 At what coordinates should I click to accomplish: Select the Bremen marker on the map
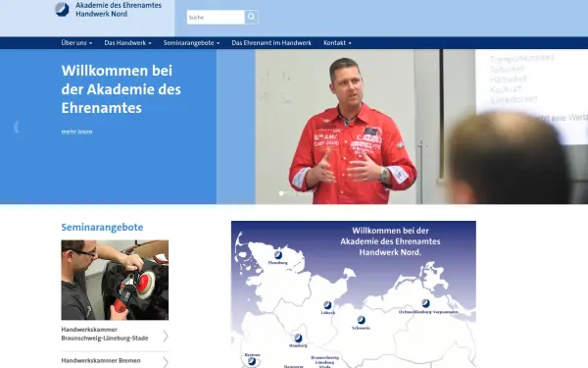point(252,361)
